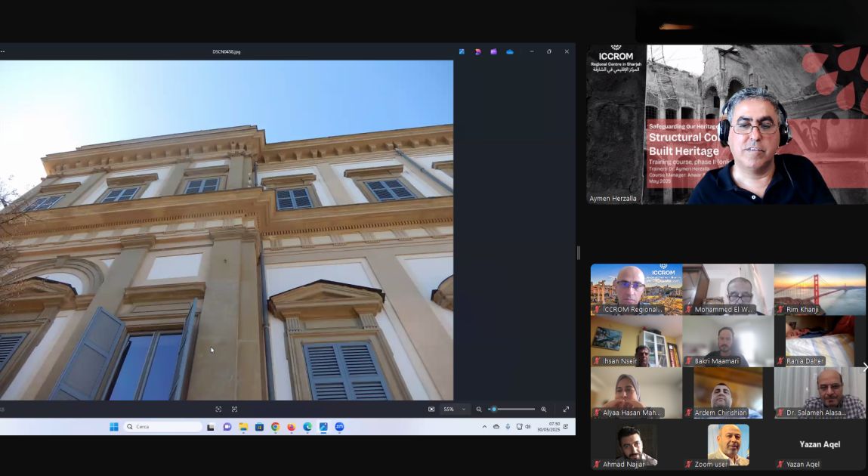Open the Edit image icon in Photos title bar

[462, 51]
